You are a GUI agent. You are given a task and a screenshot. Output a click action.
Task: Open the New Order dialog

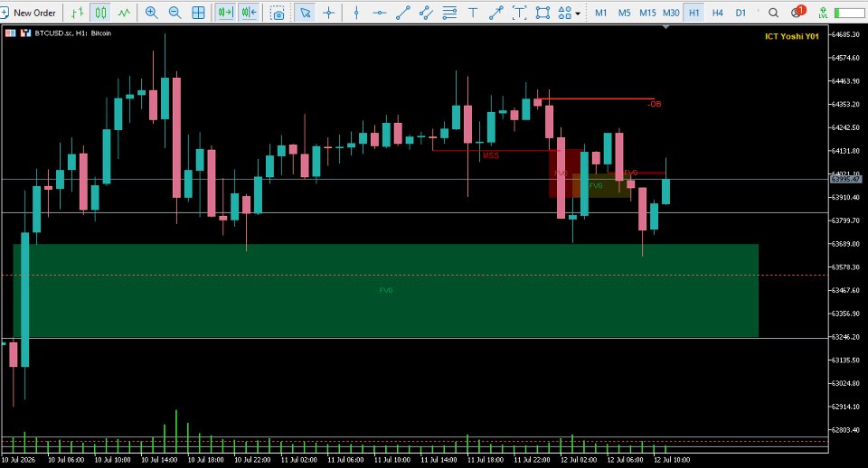coord(29,13)
